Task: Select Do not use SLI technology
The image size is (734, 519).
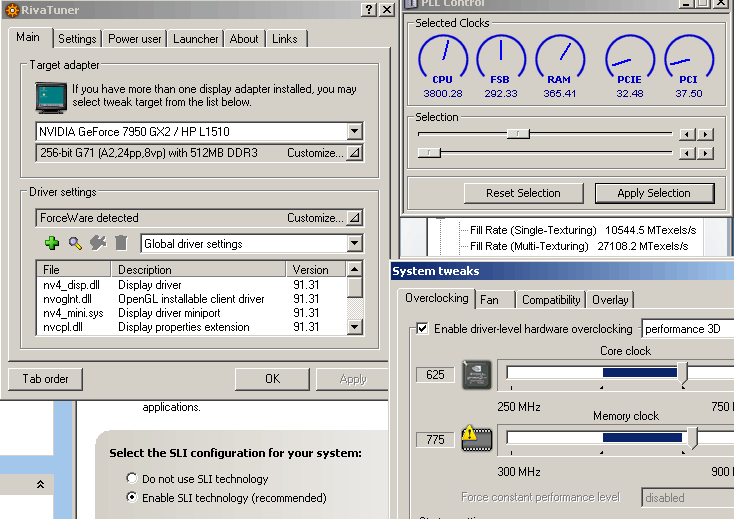Action: coord(132,478)
